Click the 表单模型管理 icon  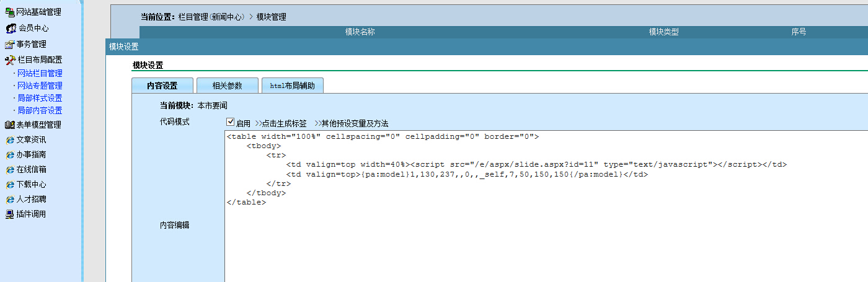click(9, 125)
